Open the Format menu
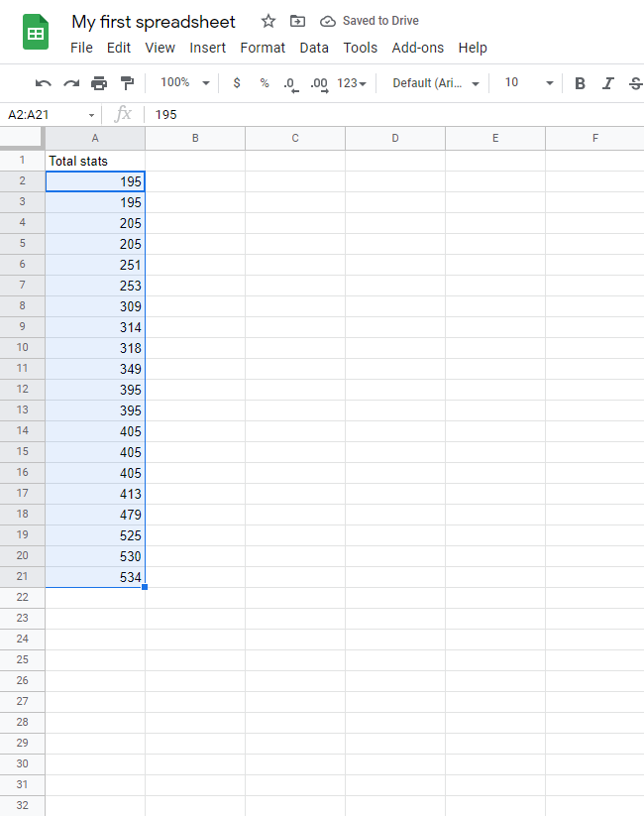644x816 pixels. (263, 48)
